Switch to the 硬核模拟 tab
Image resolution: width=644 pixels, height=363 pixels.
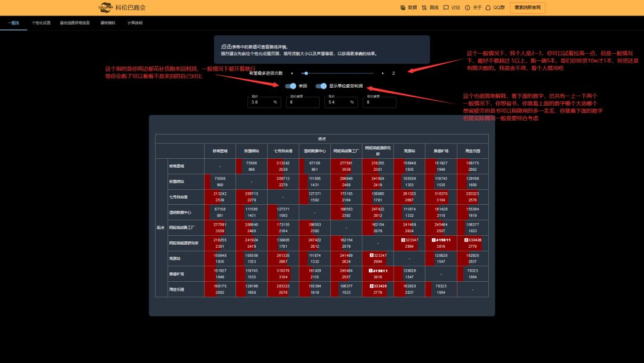point(108,23)
